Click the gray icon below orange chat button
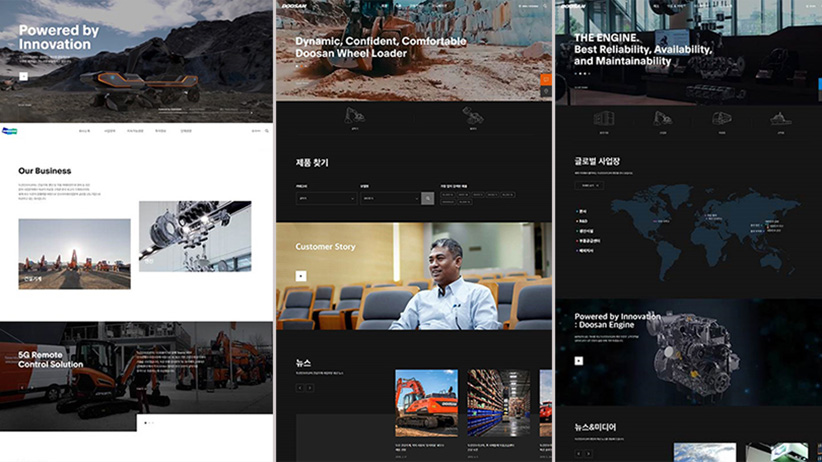The image size is (822, 462). point(546,91)
